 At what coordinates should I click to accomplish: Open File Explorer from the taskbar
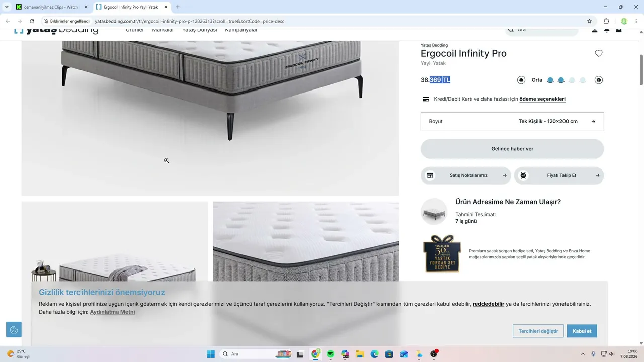click(x=360, y=354)
